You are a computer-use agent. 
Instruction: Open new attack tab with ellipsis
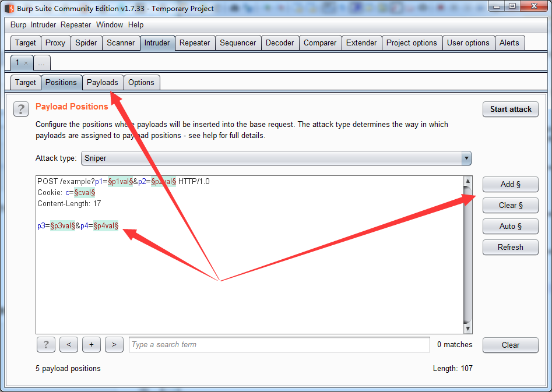(x=41, y=63)
